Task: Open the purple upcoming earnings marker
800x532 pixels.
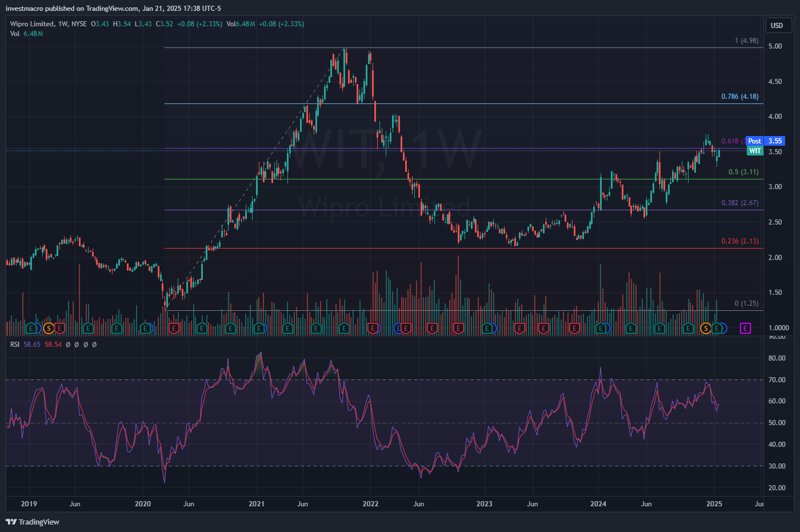Action: click(745, 328)
